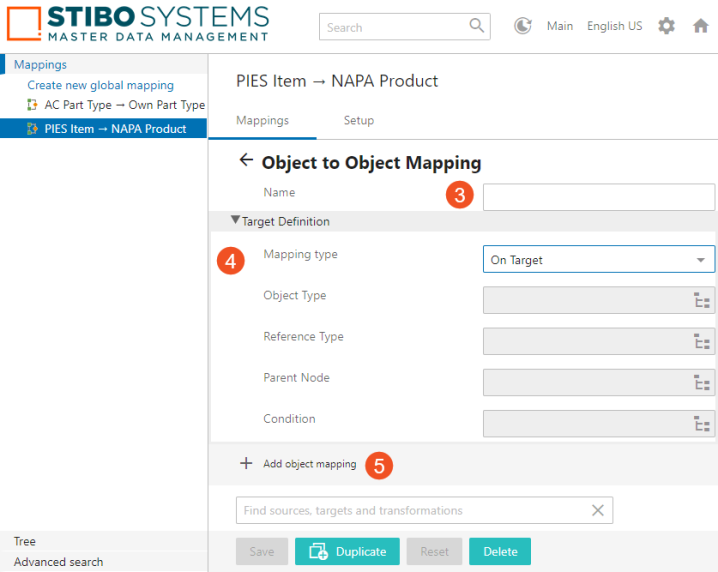Click the Object to Object Mapping title

pyautogui.click(x=371, y=163)
